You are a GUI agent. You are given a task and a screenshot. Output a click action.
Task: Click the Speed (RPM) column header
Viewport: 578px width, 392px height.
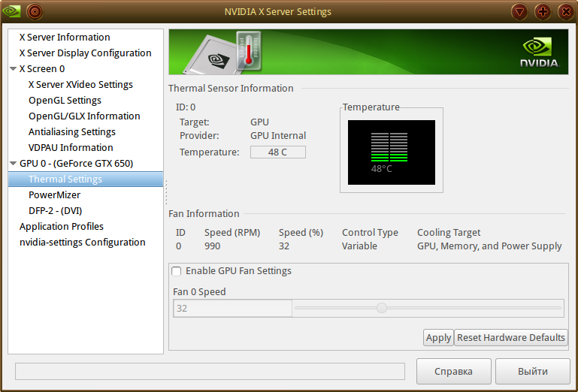pos(232,233)
